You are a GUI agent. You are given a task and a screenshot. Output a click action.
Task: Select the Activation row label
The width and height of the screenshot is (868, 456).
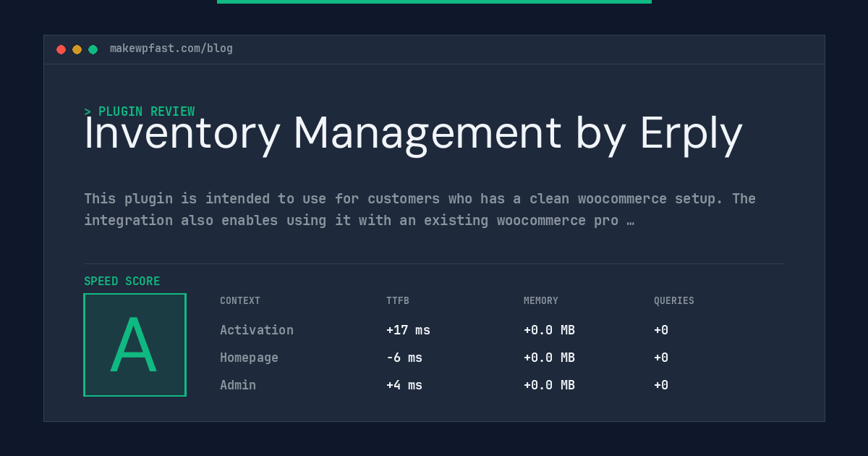tap(257, 330)
